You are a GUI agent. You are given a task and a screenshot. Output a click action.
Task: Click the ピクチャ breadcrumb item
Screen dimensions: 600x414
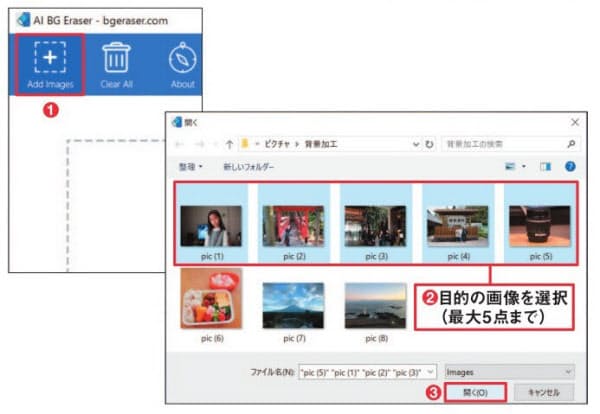pos(277,144)
